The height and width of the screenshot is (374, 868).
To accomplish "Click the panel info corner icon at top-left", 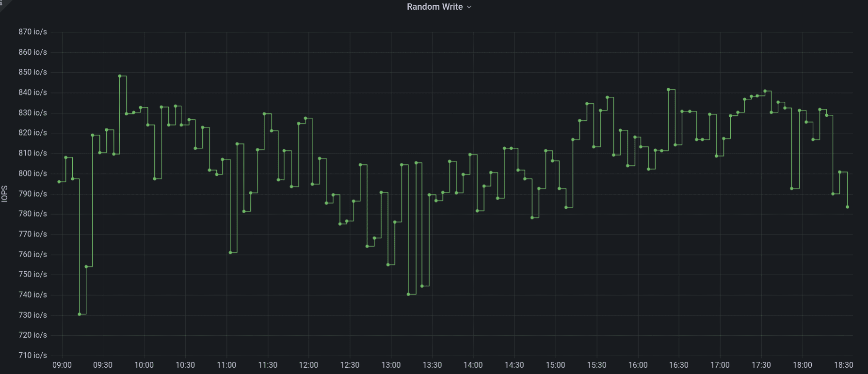I will (x=2, y=2).
